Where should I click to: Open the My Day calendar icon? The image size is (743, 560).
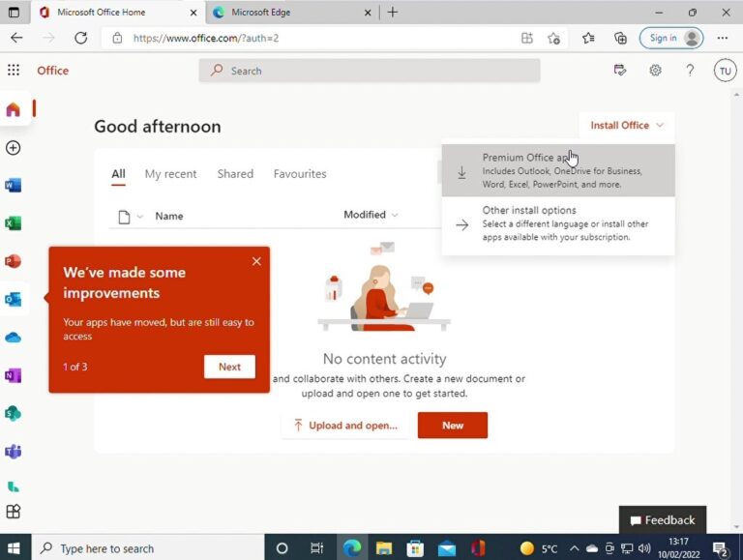pos(620,71)
